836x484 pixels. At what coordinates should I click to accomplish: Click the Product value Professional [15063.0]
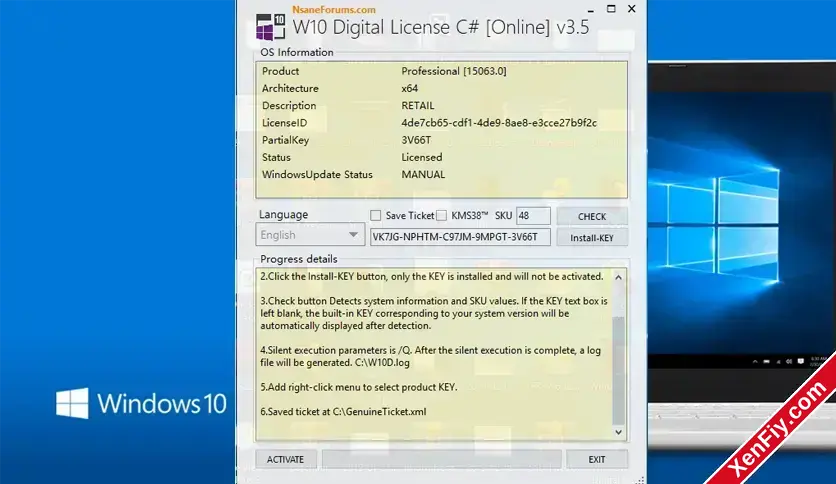tap(454, 71)
